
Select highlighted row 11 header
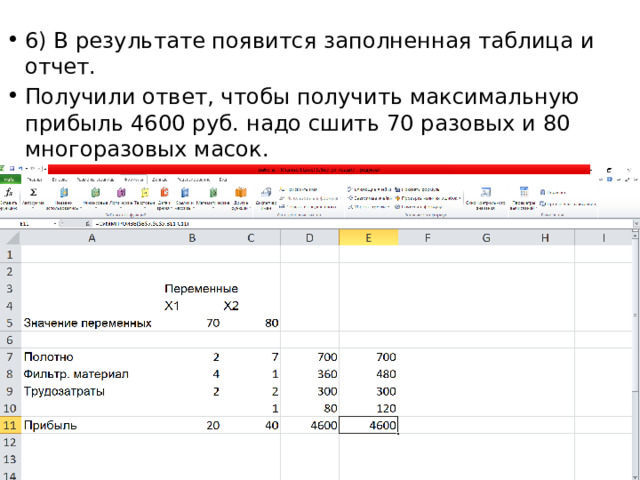coord(10,425)
